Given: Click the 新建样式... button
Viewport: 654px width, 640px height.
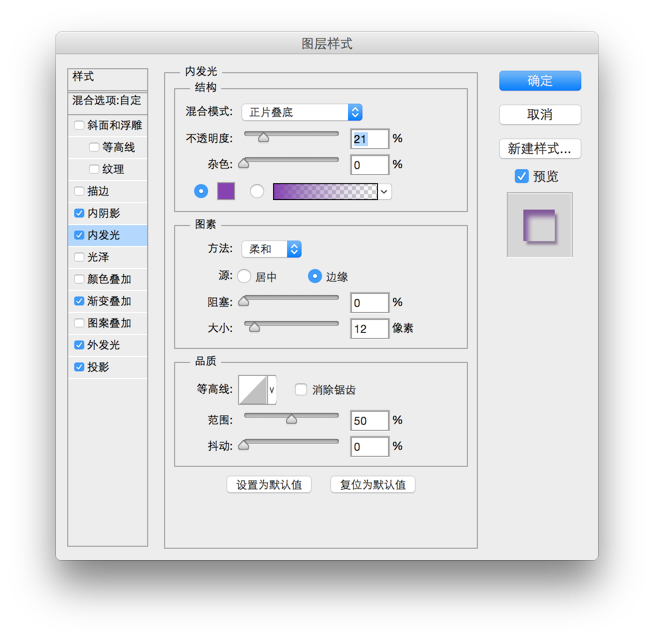Looking at the screenshot, I should (x=540, y=149).
